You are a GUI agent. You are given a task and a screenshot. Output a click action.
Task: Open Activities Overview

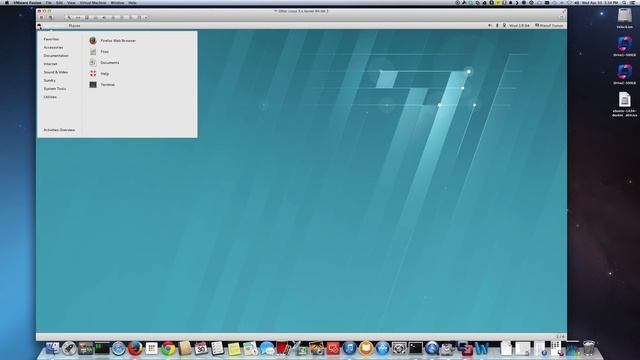pos(59,130)
